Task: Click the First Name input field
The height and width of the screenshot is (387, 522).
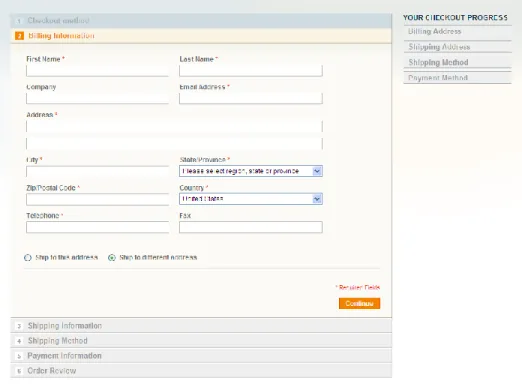Action: [x=97, y=71]
